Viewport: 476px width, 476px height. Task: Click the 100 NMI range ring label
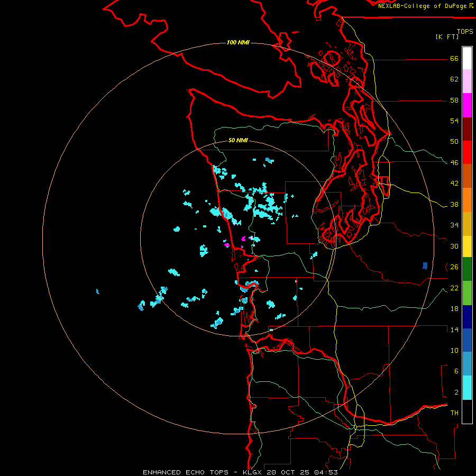(238, 42)
